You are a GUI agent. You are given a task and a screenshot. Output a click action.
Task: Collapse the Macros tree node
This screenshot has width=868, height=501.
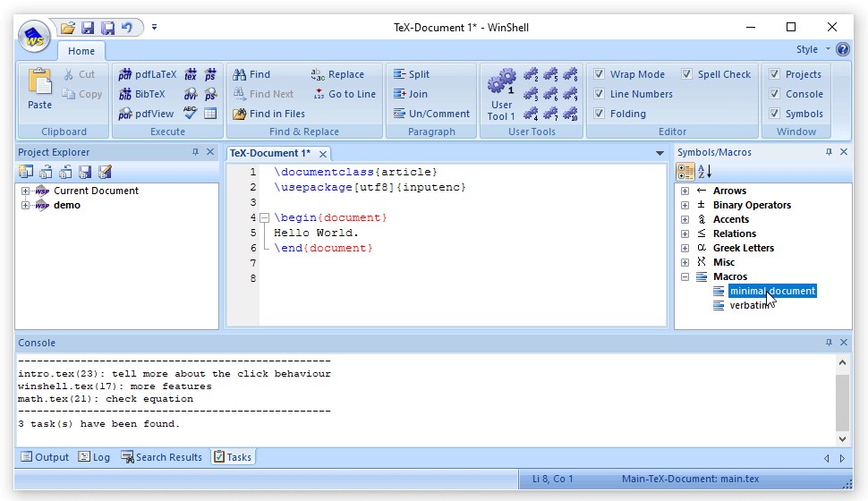[685, 276]
